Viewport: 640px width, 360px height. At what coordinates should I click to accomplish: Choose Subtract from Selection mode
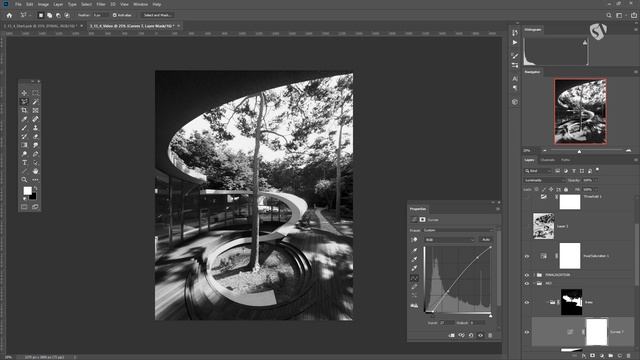coord(58,15)
